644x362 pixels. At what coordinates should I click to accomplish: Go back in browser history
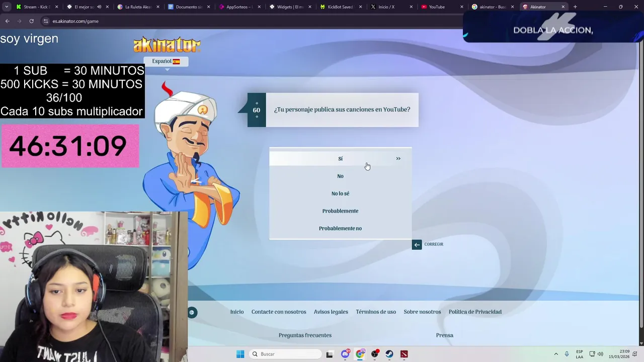(x=7, y=21)
